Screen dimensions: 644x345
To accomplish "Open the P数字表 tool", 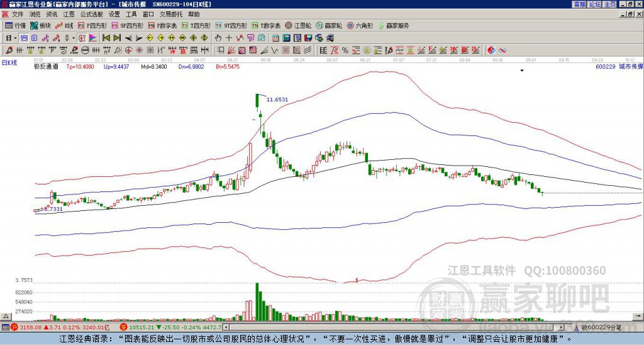I will tap(162, 25).
